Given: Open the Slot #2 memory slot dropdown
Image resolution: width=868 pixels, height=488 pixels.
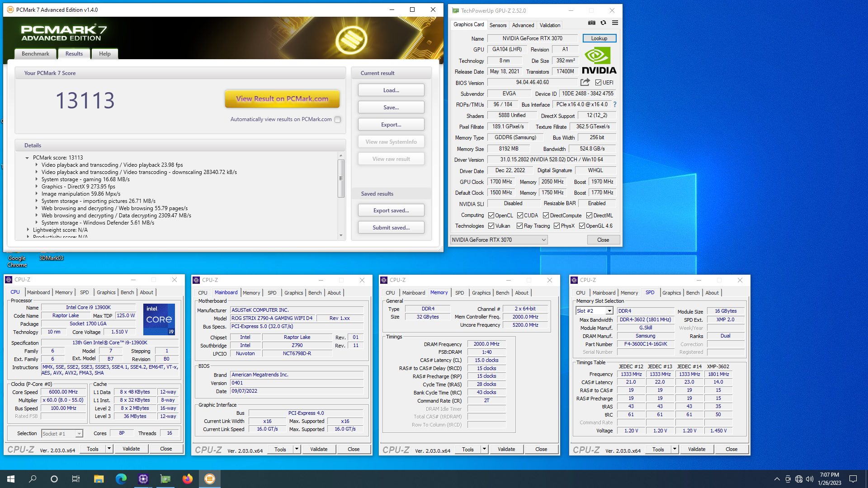Looking at the screenshot, I should (x=594, y=311).
